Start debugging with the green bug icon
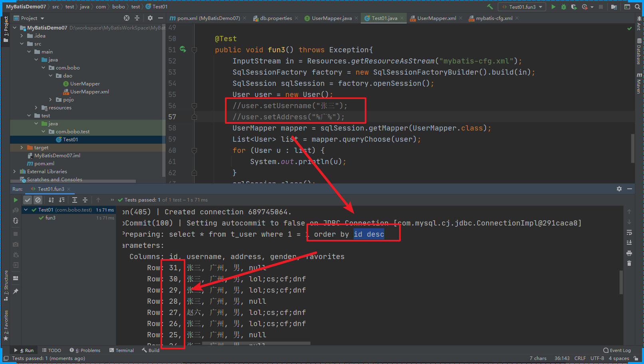 [564, 7]
